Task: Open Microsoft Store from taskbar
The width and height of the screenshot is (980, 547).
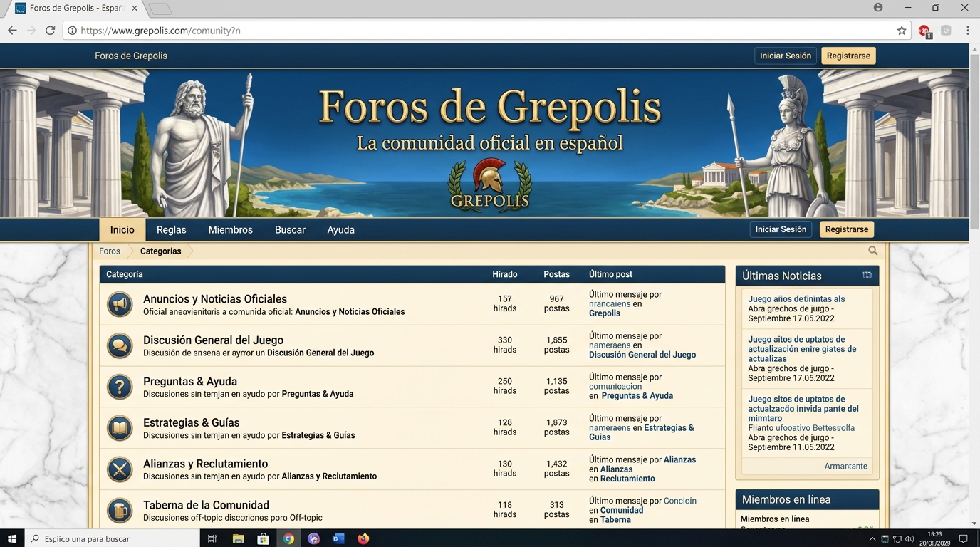Action: [264, 539]
